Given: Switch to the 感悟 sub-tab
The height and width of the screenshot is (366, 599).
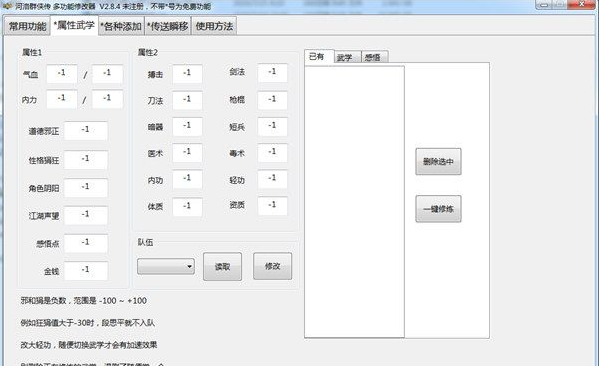Looking at the screenshot, I should click(374, 57).
